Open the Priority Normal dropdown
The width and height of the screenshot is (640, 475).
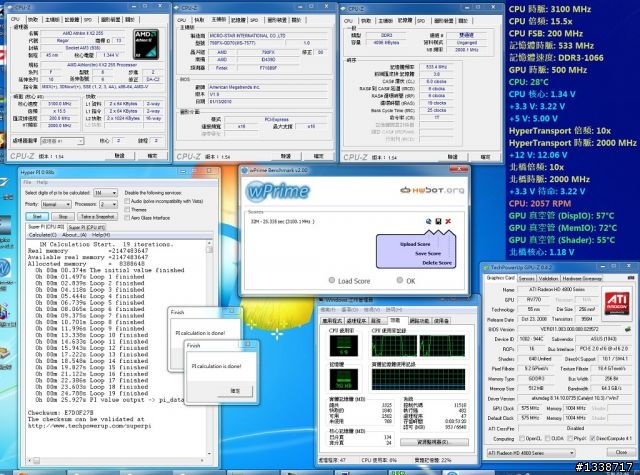pos(56,204)
